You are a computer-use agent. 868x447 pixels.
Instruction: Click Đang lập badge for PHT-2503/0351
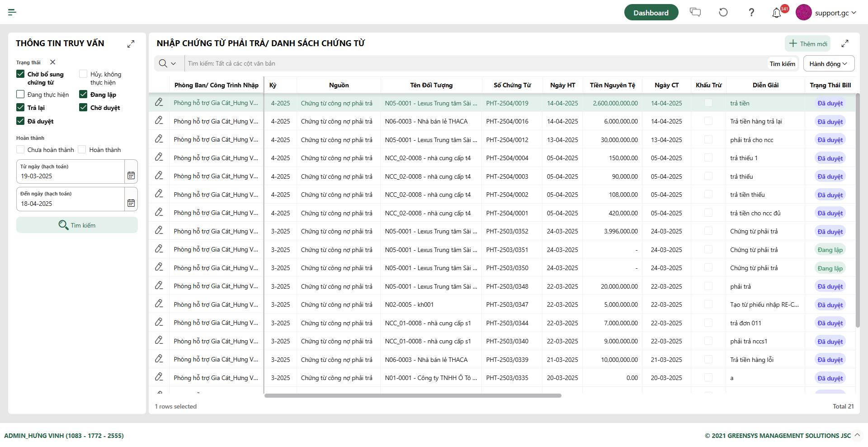coord(830,250)
